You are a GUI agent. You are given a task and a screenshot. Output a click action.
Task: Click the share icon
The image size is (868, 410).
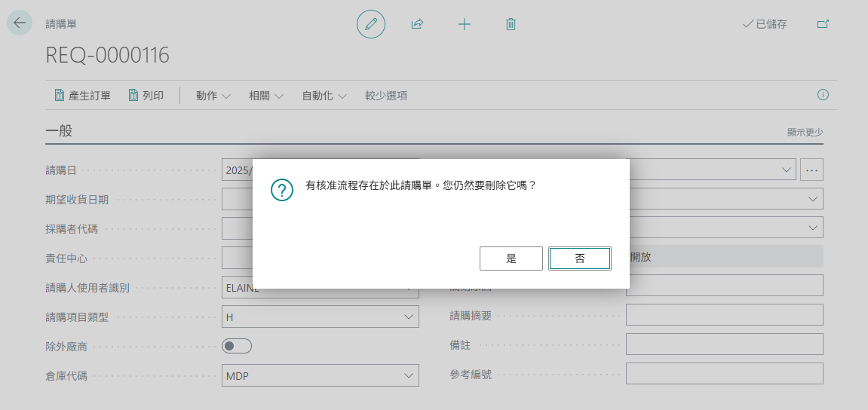point(417,24)
